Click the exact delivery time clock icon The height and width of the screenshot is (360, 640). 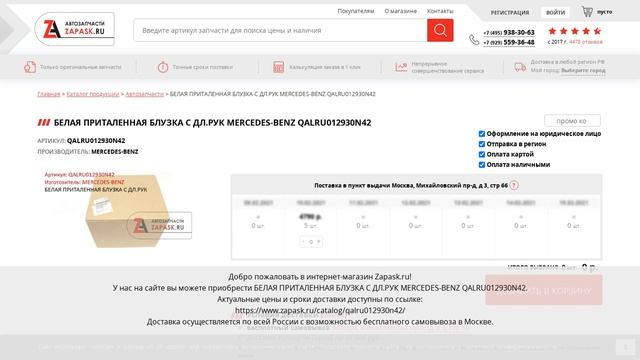click(x=163, y=67)
